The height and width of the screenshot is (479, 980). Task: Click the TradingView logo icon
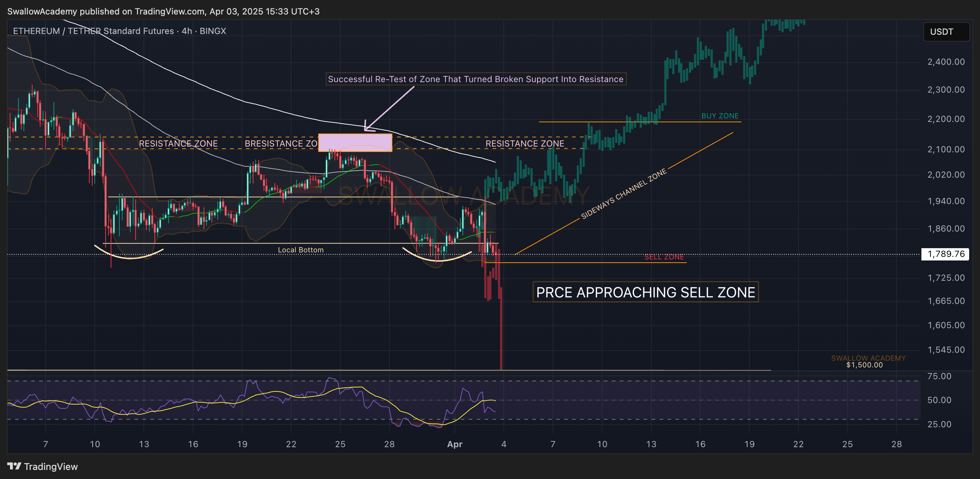point(14,466)
